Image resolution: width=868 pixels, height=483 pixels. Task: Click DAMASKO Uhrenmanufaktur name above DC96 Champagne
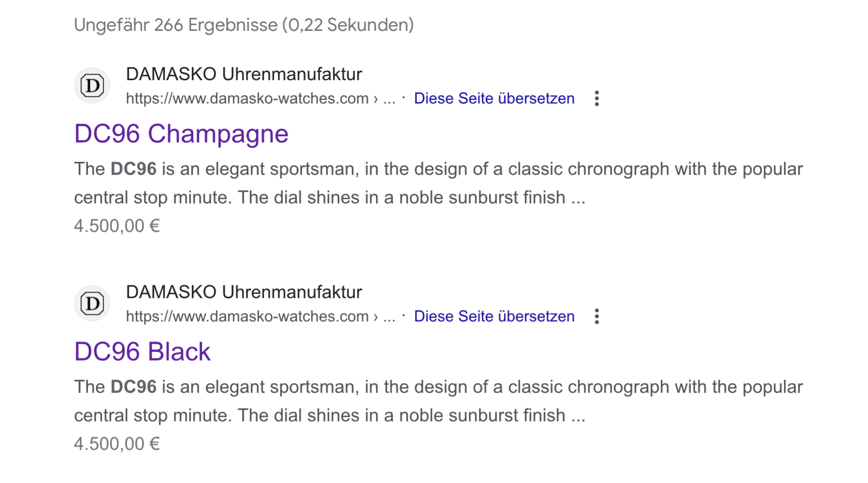244,74
